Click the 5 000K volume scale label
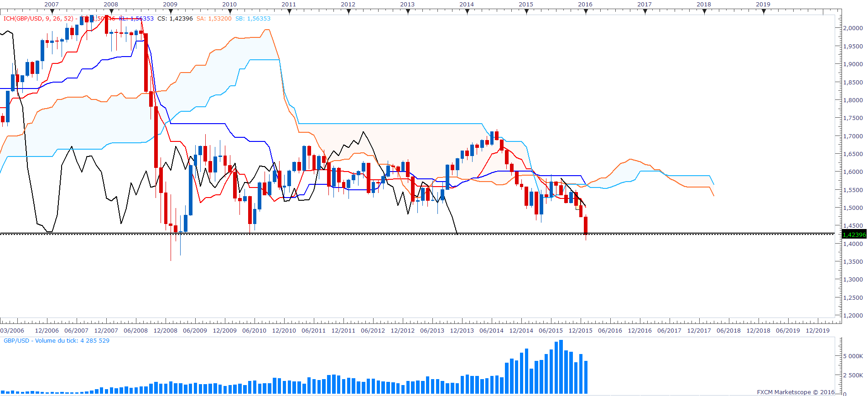 click(853, 356)
